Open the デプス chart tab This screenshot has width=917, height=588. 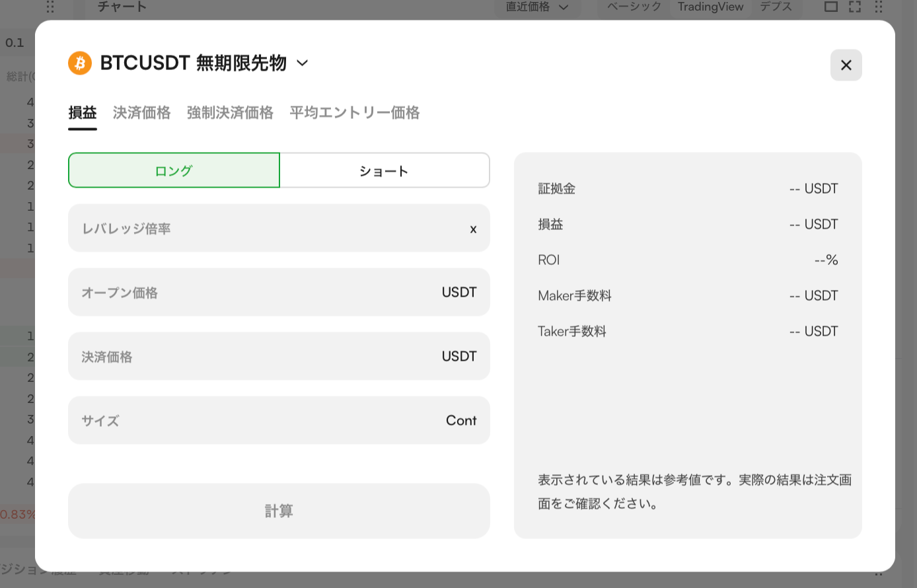tap(776, 7)
